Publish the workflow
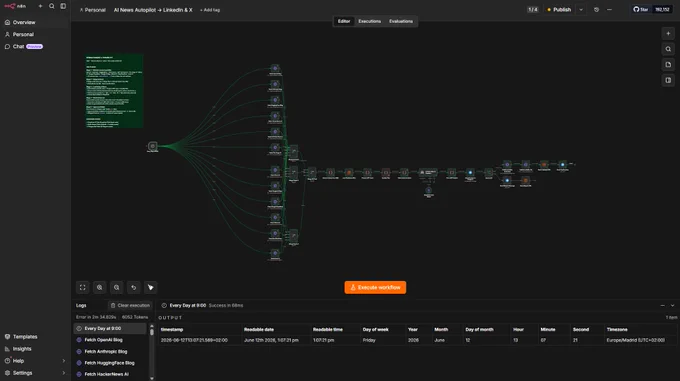The image size is (680, 381). [559, 10]
